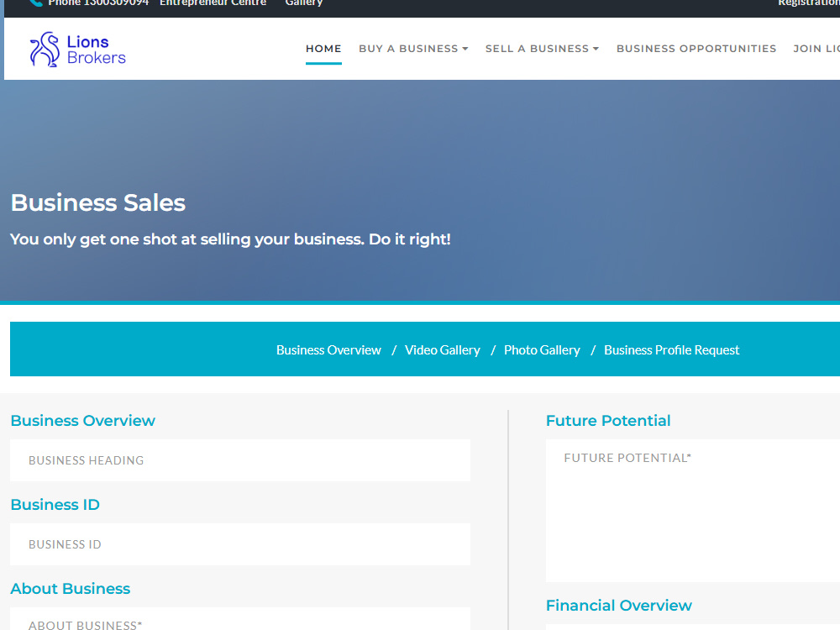Expand the Sell a Business dropdown
This screenshot has height=630, width=840.
click(x=542, y=49)
